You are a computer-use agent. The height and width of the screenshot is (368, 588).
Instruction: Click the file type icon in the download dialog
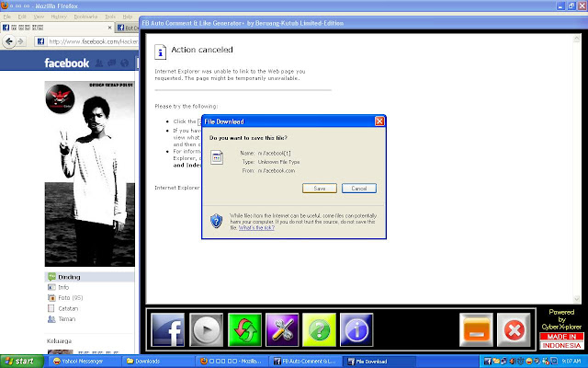click(x=217, y=157)
